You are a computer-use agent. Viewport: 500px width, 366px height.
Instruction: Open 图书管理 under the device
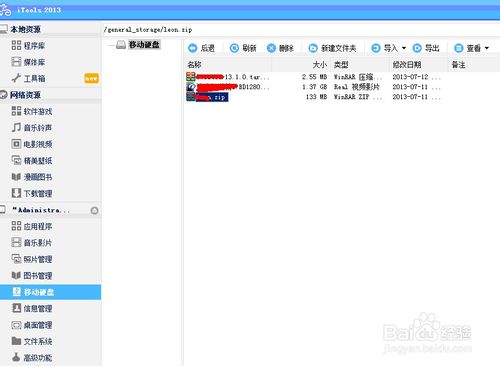coord(32,276)
